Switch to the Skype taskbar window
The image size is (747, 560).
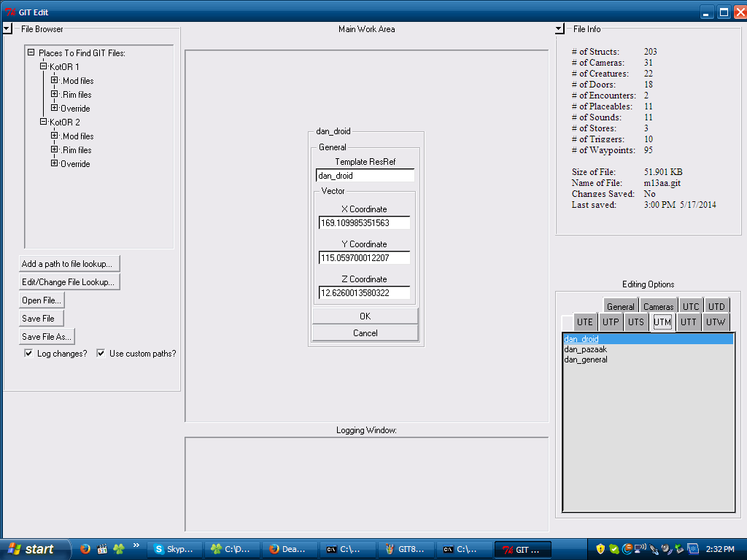pos(174,549)
